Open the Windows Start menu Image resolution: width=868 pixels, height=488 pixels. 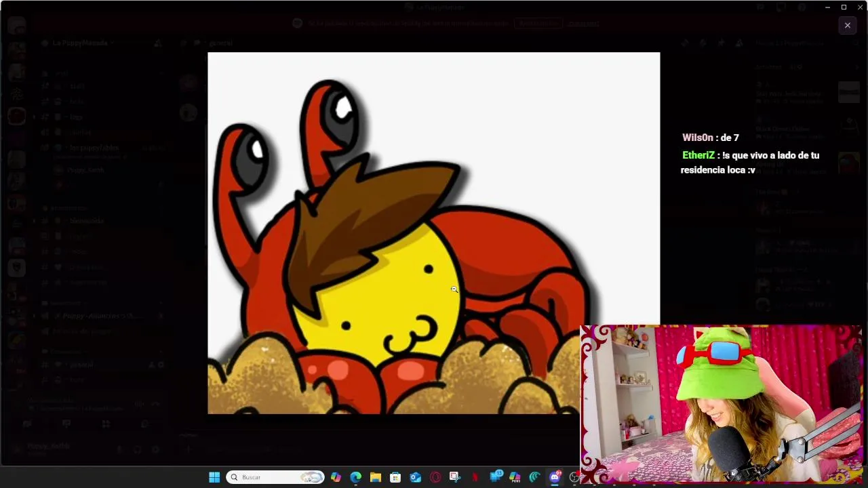coord(214,477)
